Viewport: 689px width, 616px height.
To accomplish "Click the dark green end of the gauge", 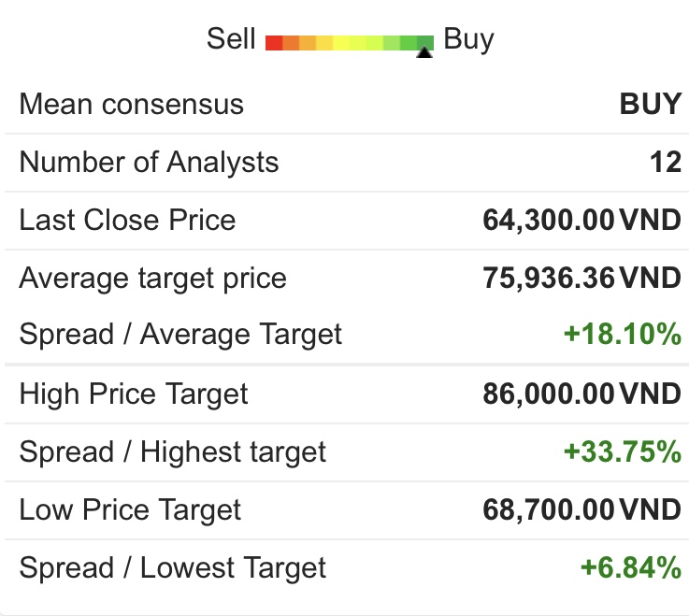I will coord(425,42).
